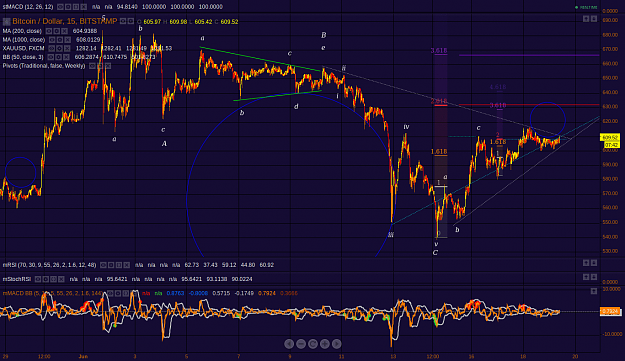Click the green REALTIME status indicator
The width and height of the screenshot is (625, 361).
pos(586,7)
